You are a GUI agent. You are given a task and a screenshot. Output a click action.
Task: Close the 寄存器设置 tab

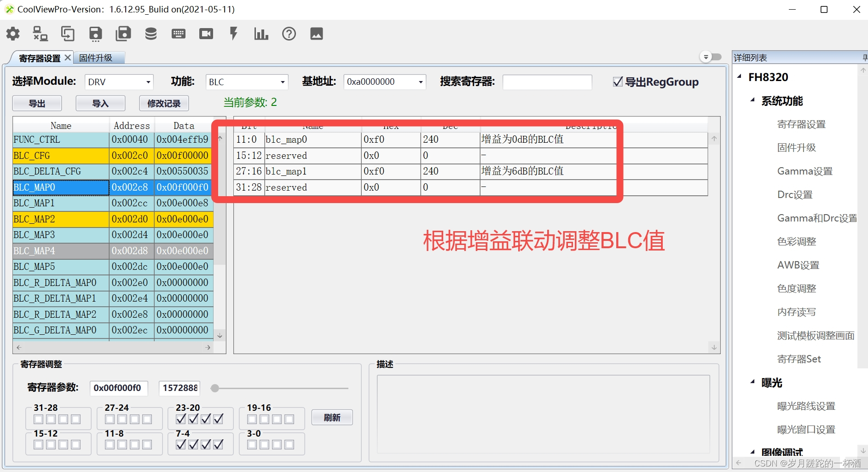point(68,58)
